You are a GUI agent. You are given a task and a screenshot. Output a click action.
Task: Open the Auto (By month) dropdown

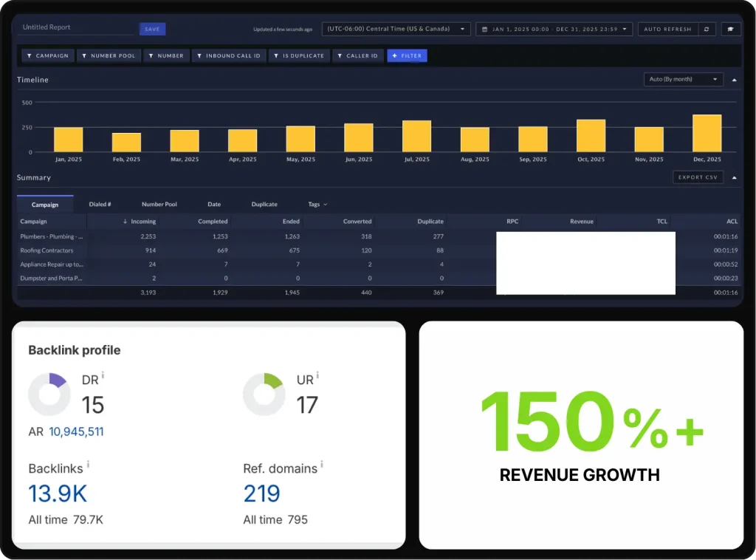(x=684, y=79)
